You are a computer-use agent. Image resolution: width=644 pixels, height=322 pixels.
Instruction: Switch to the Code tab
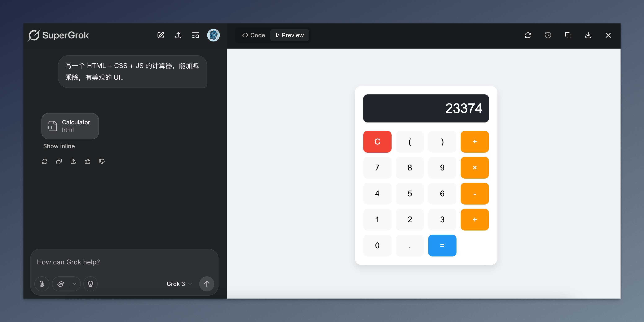click(253, 35)
